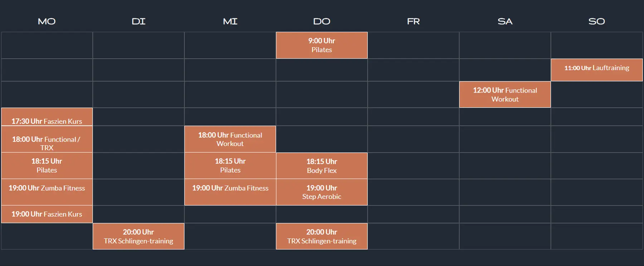Choose Wednesday 18:15 Uhr Pilates class

(230, 166)
